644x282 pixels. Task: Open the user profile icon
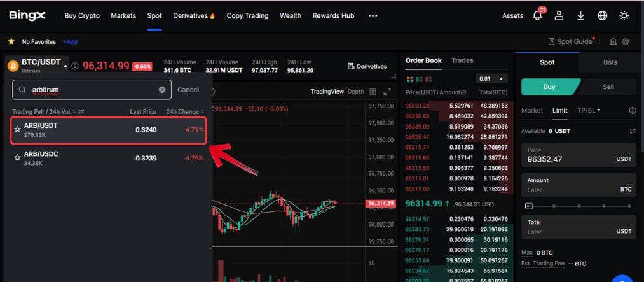click(x=559, y=16)
